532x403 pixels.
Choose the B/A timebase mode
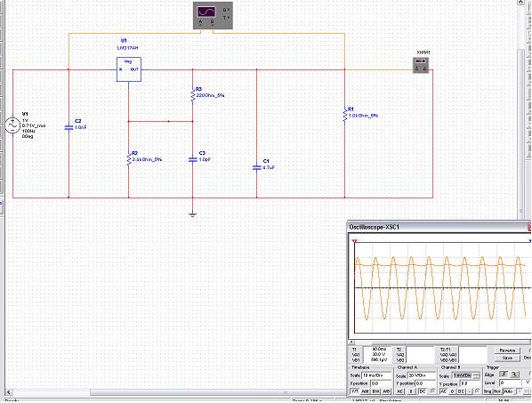pos(376,391)
